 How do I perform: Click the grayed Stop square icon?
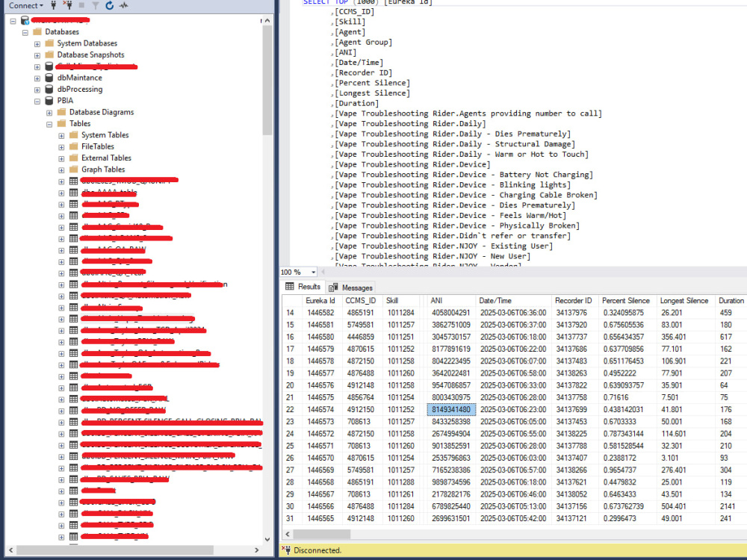click(81, 5)
